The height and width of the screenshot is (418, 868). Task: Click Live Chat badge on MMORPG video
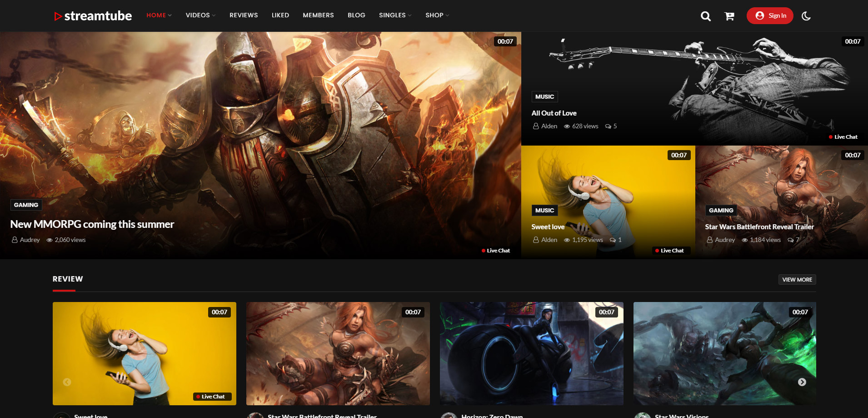coord(496,251)
